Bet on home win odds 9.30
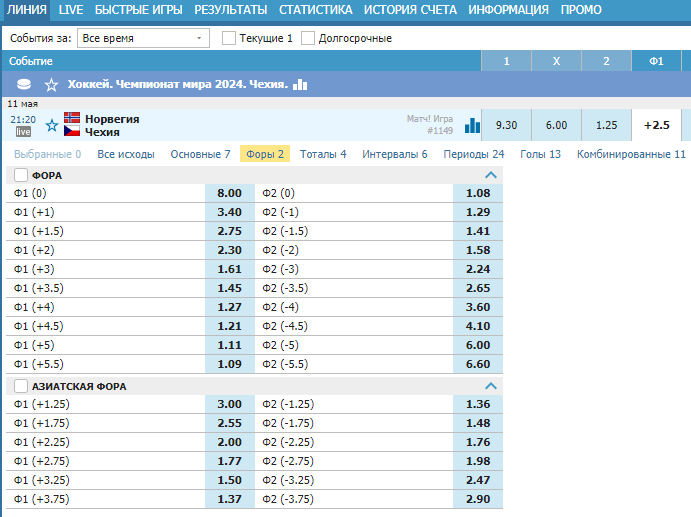 click(506, 125)
